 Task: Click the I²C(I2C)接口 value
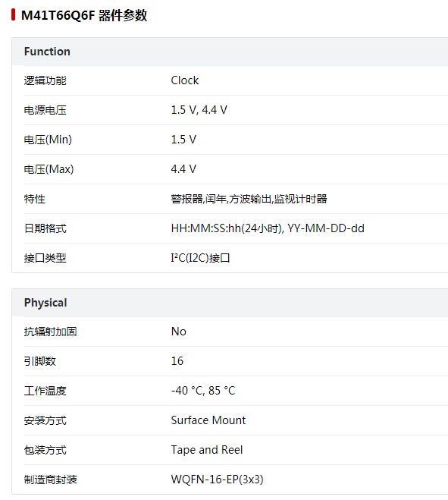tap(200, 258)
